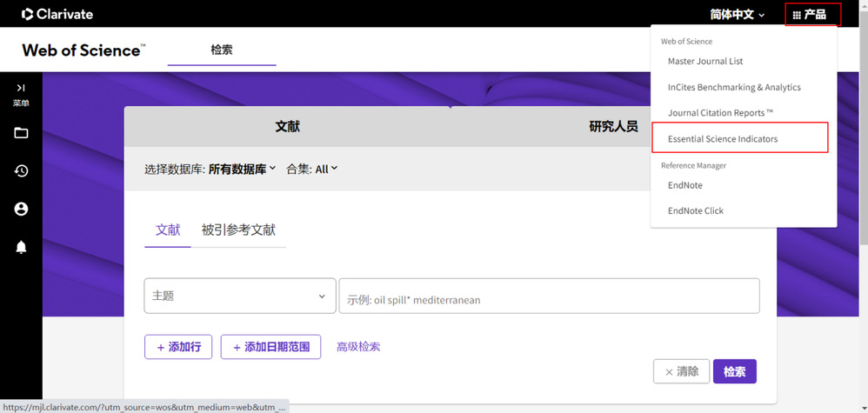This screenshot has width=868, height=413.
Task: Click the Clarivate logo
Action: [x=57, y=14]
